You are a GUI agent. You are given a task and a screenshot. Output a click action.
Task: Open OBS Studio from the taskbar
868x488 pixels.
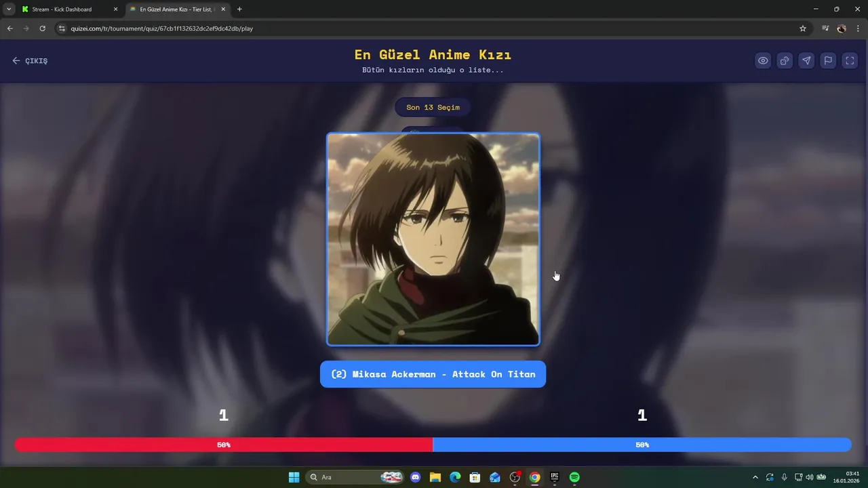tap(515, 477)
